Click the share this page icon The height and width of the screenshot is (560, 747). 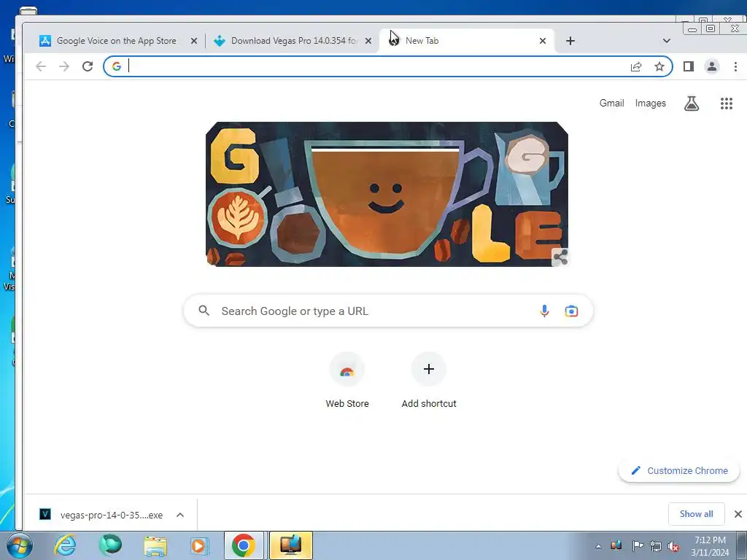(x=636, y=66)
